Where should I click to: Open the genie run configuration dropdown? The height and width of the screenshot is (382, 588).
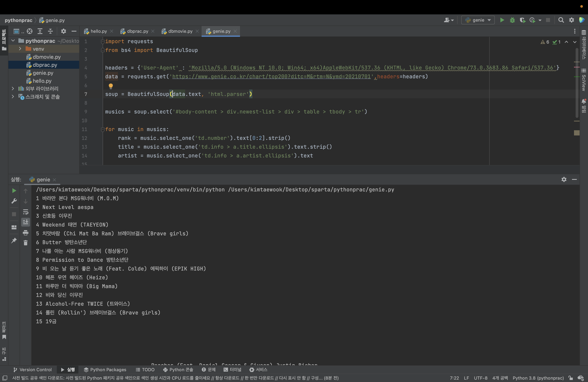(478, 20)
